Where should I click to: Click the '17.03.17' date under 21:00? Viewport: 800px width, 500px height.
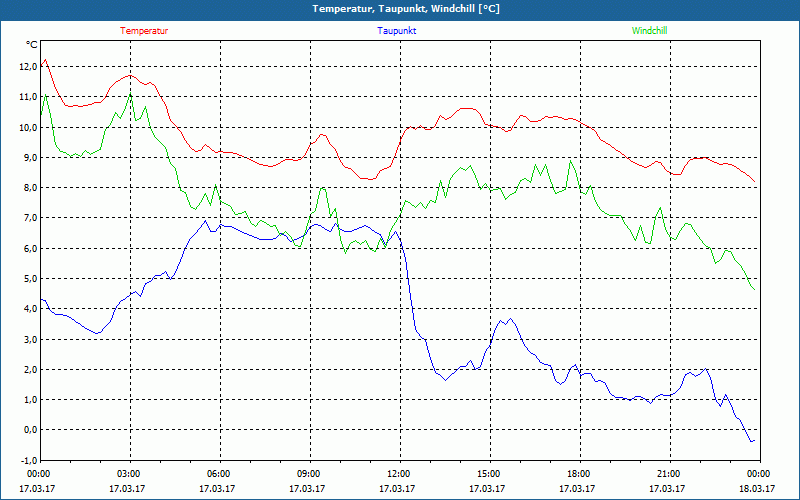[x=667, y=488]
